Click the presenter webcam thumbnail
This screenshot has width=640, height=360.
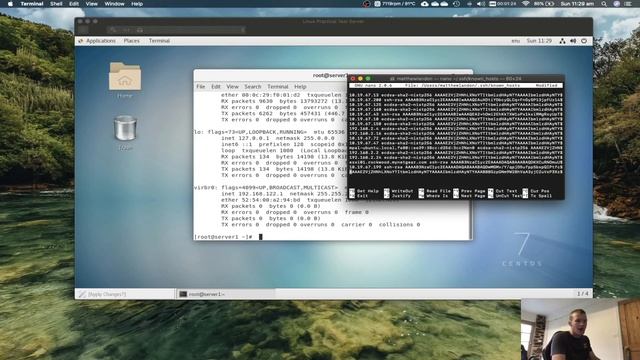[580, 329]
